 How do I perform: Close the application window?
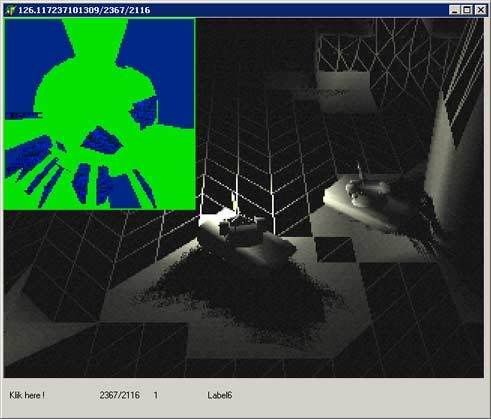point(480,10)
